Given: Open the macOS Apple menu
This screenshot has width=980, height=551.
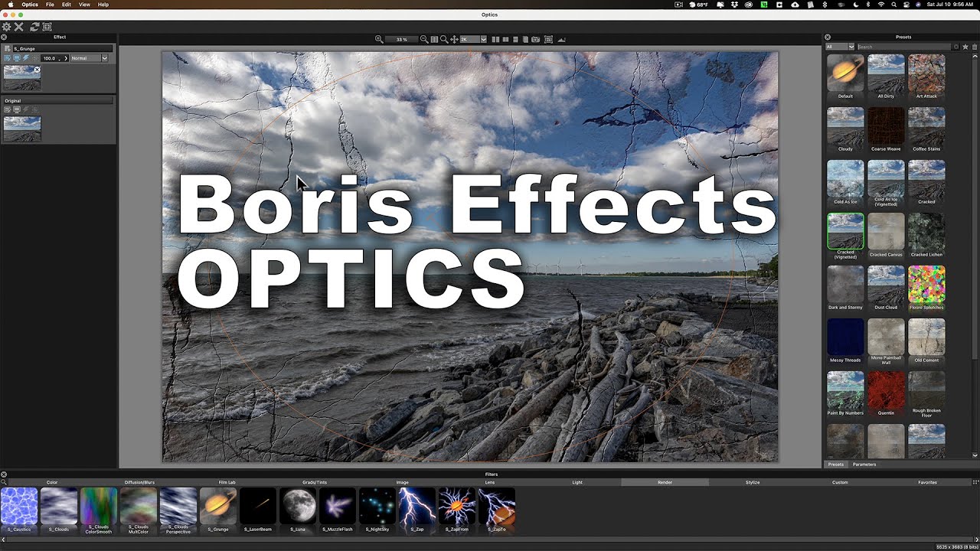Looking at the screenshot, I should coord(11,5).
